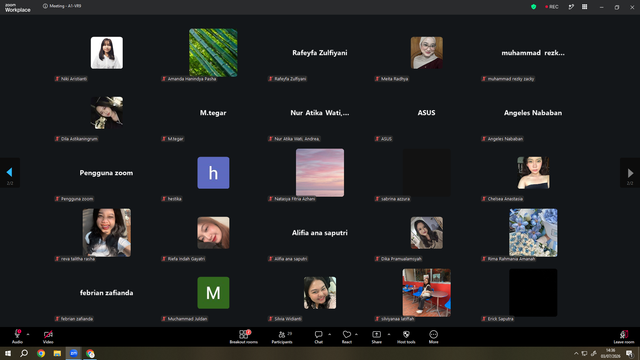This screenshot has height=360, width=640.
Task: Switch to Zoom taskbar icon
Action: point(73,353)
